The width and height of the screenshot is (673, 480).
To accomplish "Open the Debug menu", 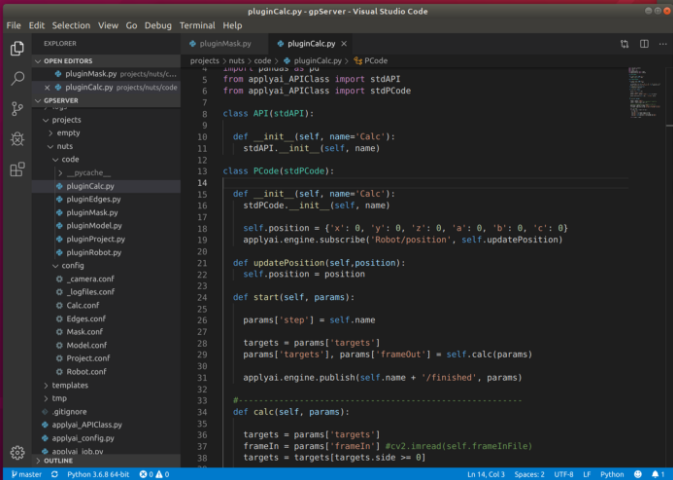I will coord(158,26).
